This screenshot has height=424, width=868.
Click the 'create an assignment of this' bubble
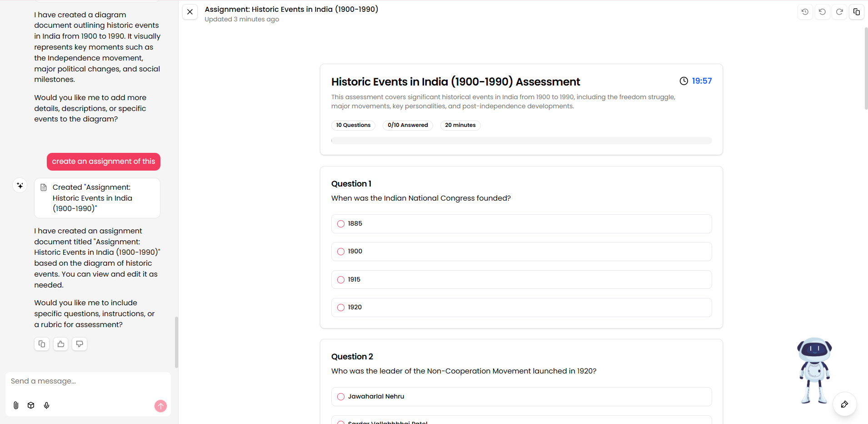(104, 162)
